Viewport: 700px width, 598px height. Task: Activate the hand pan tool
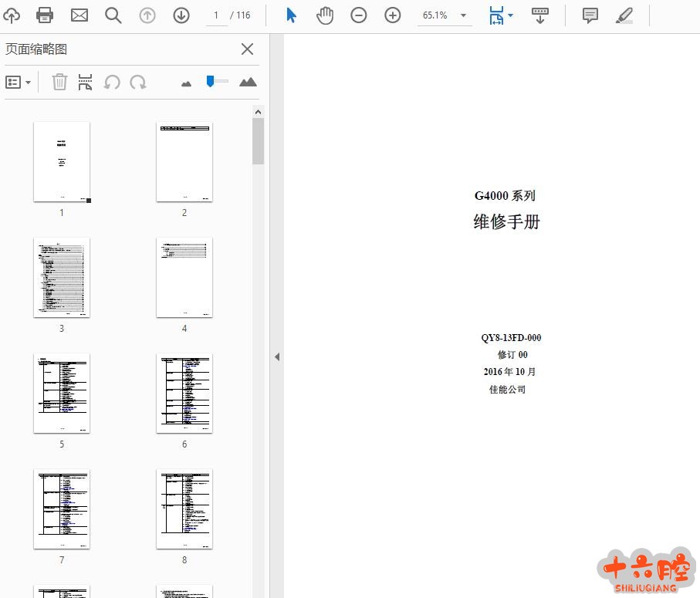tap(325, 15)
